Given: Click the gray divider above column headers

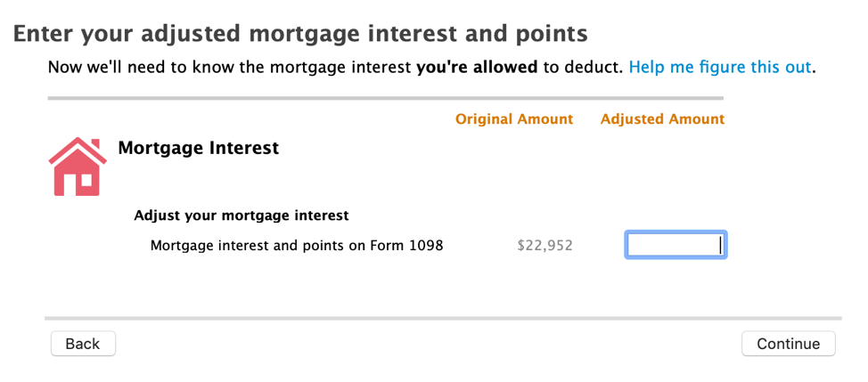Looking at the screenshot, I should point(385,99).
